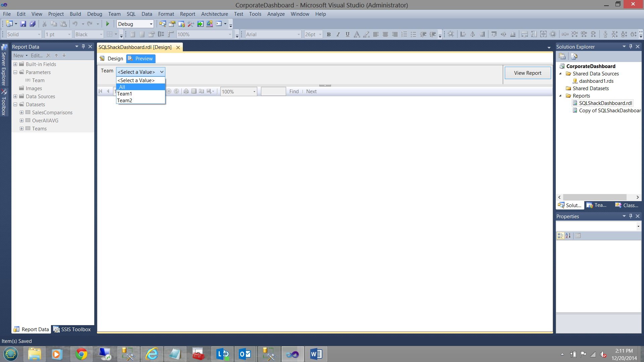Expand the Built-in Fields node
Image resolution: width=644 pixels, height=362 pixels.
tap(15, 64)
